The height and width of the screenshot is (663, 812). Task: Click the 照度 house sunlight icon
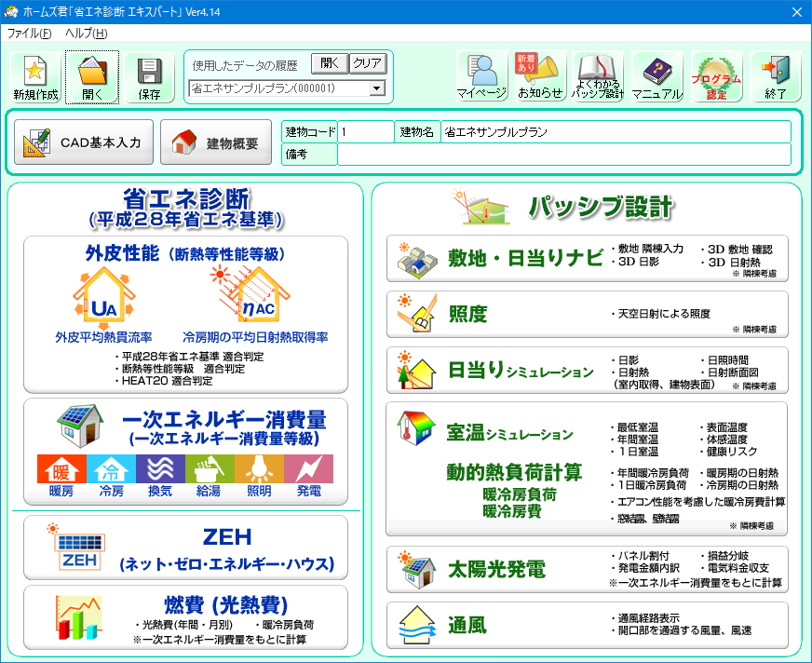pyautogui.click(x=416, y=314)
